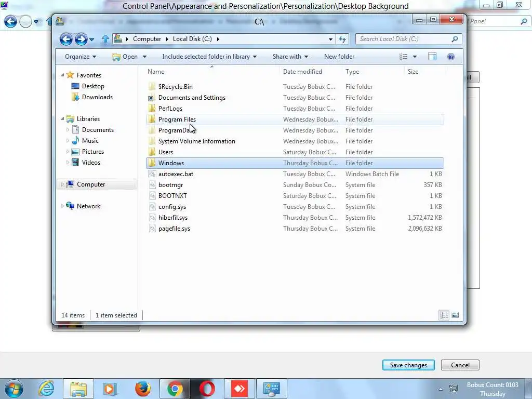Expand the Pictures library
The height and width of the screenshot is (399, 532).
[68, 152]
